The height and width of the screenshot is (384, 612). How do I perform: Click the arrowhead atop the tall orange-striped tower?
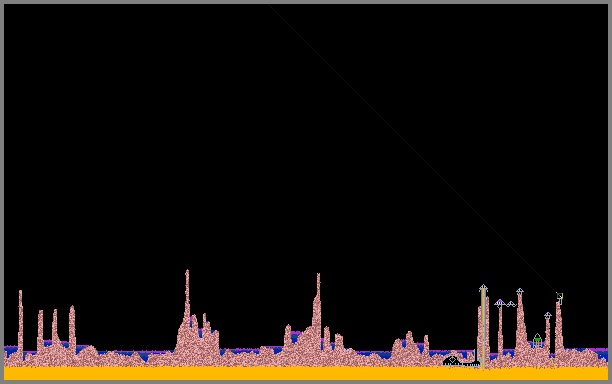point(483,288)
